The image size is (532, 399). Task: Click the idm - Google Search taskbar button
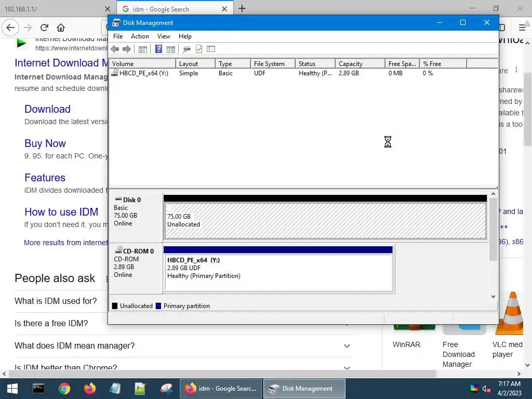221,389
